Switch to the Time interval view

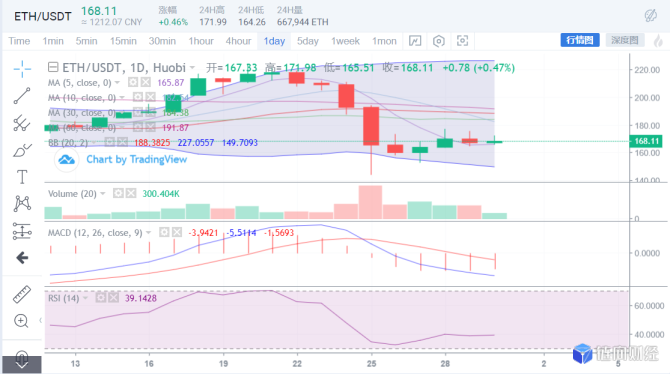tap(19, 41)
